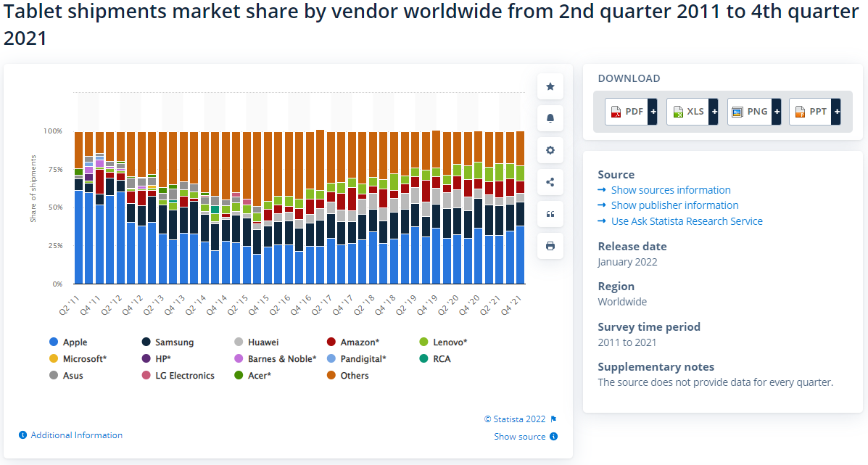Open chart settings gear icon
This screenshot has width=868, height=465.
(x=550, y=150)
